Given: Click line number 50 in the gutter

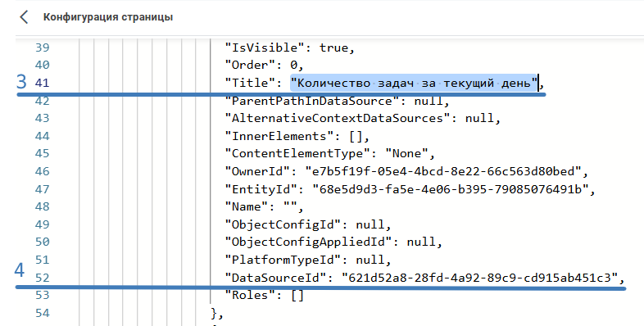Looking at the screenshot, I should coord(43,242).
